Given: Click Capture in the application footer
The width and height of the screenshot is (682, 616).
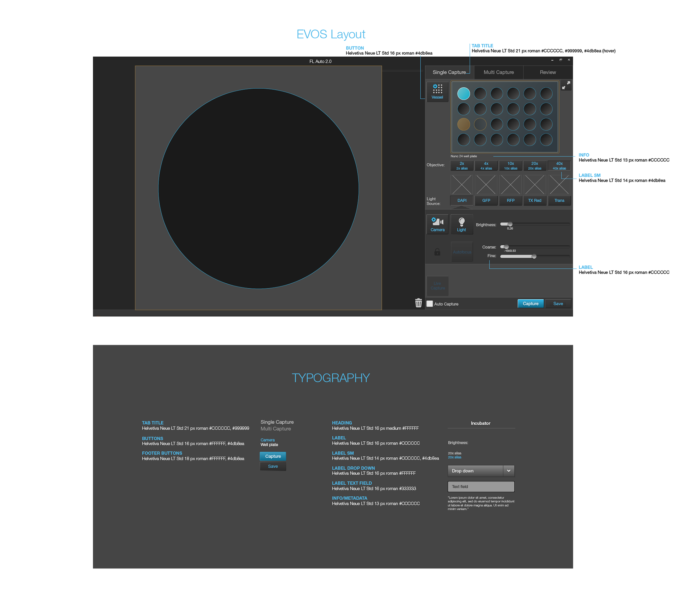Looking at the screenshot, I should coord(530,304).
